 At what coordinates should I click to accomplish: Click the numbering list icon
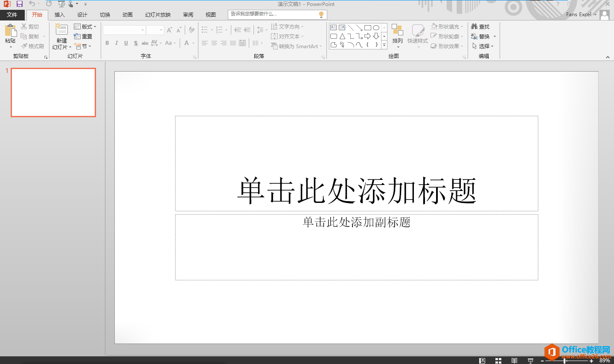tap(219, 30)
